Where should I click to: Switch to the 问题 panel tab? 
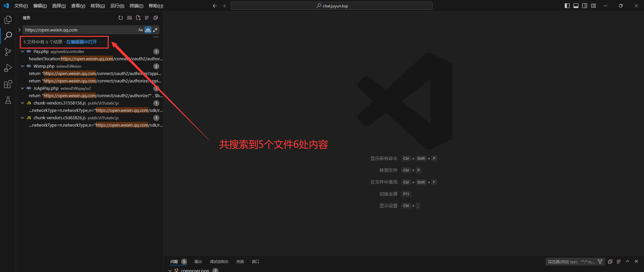(x=174, y=262)
